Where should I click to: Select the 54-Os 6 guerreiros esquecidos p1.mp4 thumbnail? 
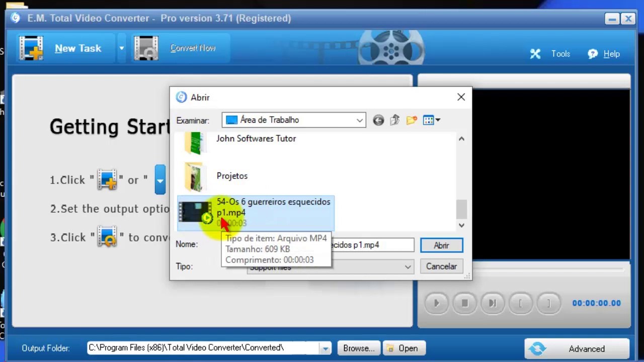[x=195, y=212]
